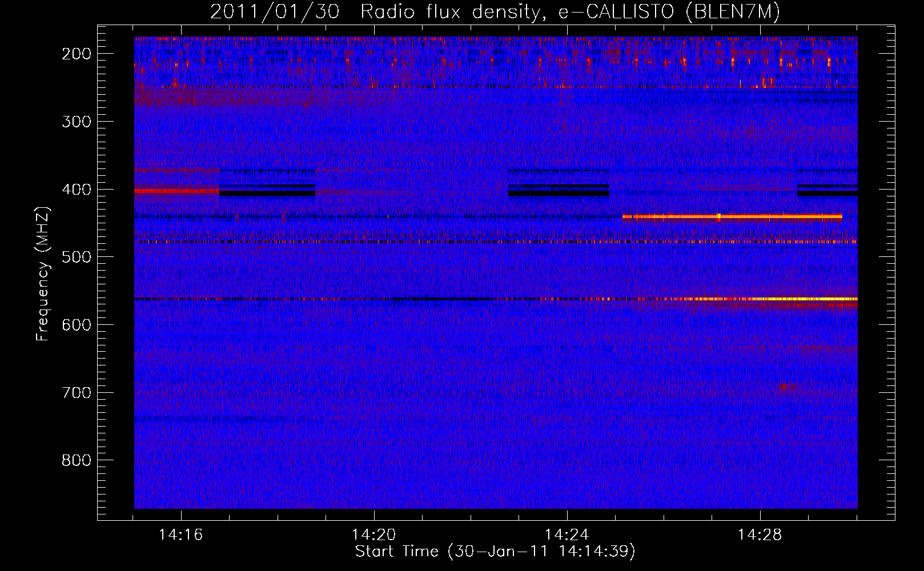924x571 pixels.
Task: Click the 600 frequency tick label
Action: [x=77, y=325]
